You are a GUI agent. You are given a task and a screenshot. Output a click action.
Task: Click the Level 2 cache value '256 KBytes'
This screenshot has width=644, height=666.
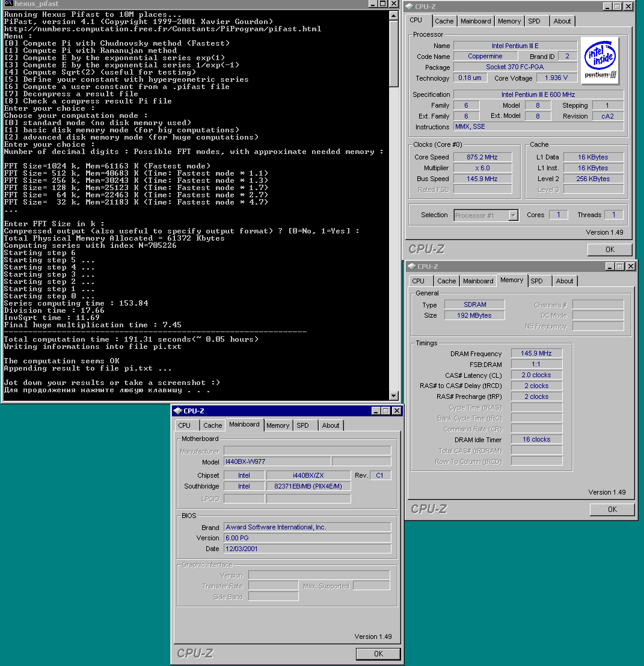pyautogui.click(x=593, y=179)
